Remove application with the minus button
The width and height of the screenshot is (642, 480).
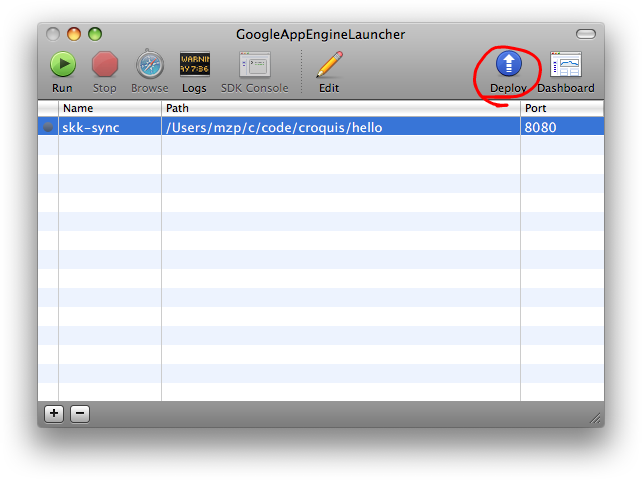pyautogui.click(x=80, y=414)
